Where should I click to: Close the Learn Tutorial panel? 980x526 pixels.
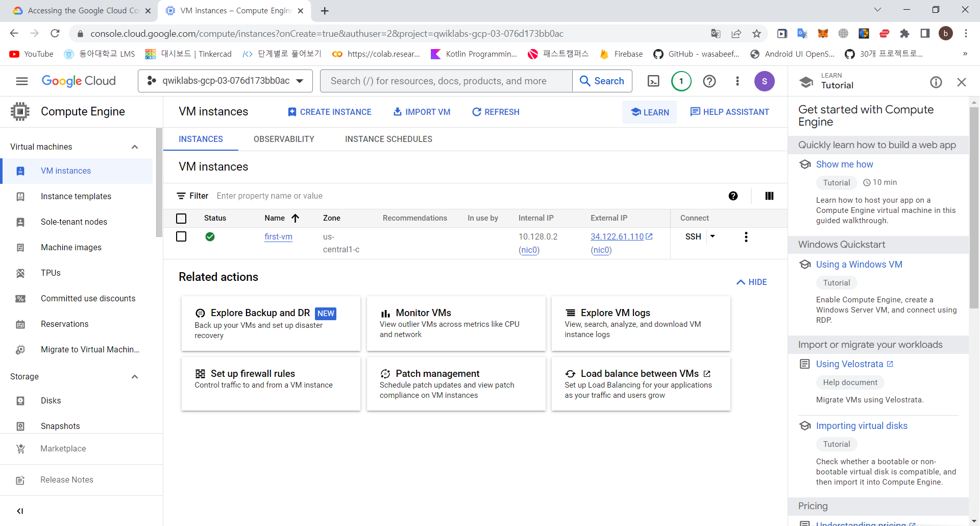[x=962, y=82]
